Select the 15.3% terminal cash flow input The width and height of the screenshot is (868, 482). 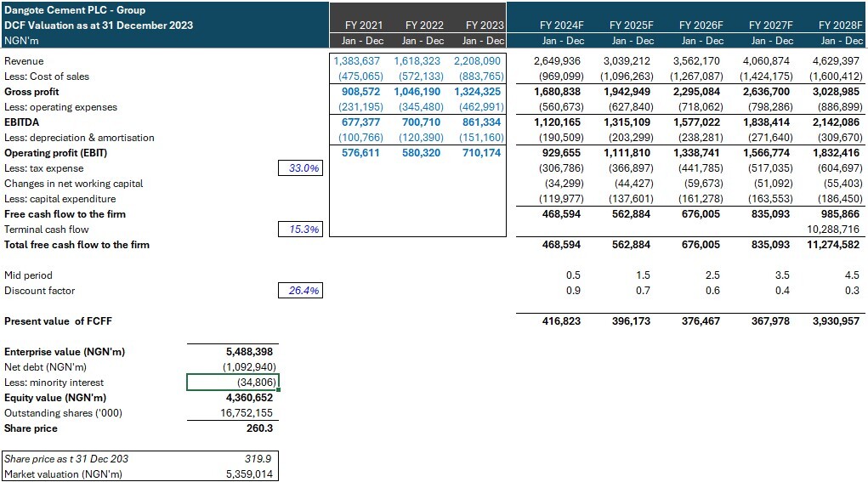coord(300,230)
